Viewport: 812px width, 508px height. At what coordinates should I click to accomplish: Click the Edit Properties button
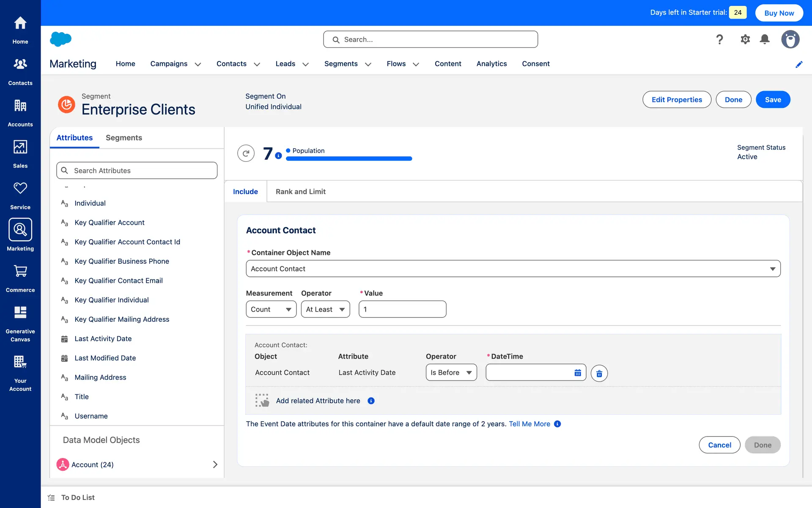coord(676,99)
